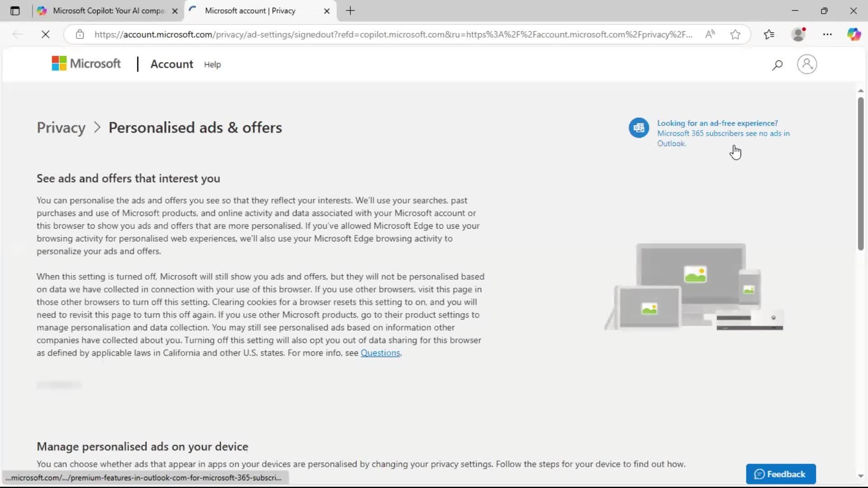The height and width of the screenshot is (488, 868).
Task: Open the Favorites list icon
Action: [769, 34]
